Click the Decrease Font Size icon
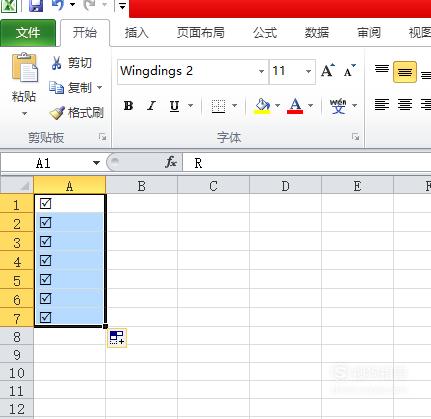This screenshot has height=419, width=431. (350, 71)
